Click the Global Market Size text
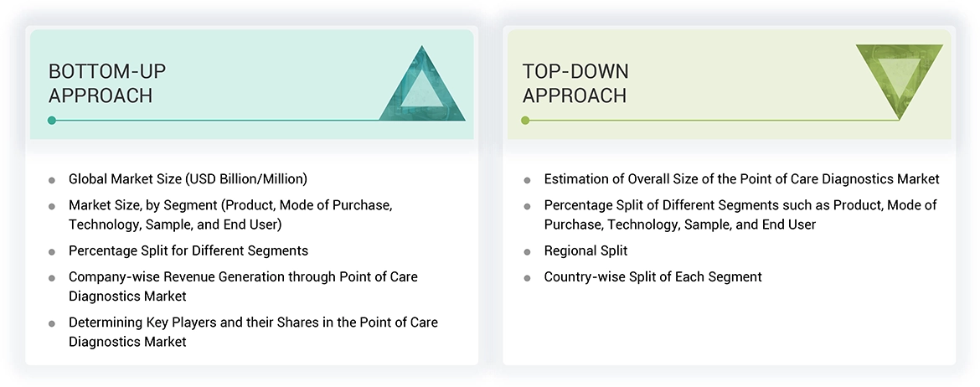The height and width of the screenshot is (387, 980). tap(188, 178)
